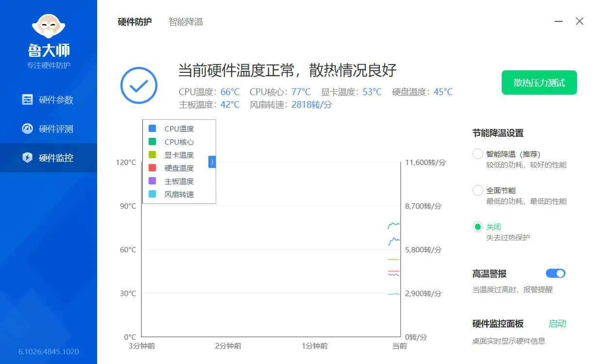Close the 鲁大师 window
The height and width of the screenshot is (364, 595).
579,21
